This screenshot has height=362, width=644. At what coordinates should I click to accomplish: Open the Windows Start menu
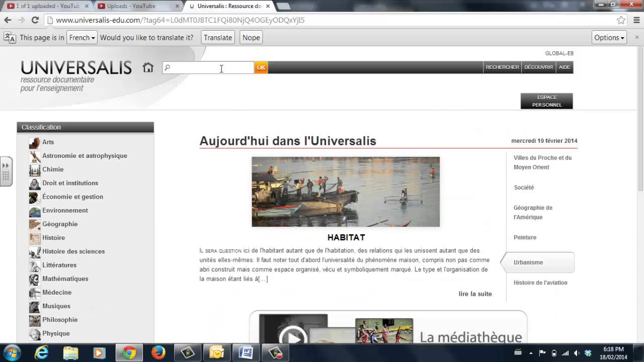12,353
